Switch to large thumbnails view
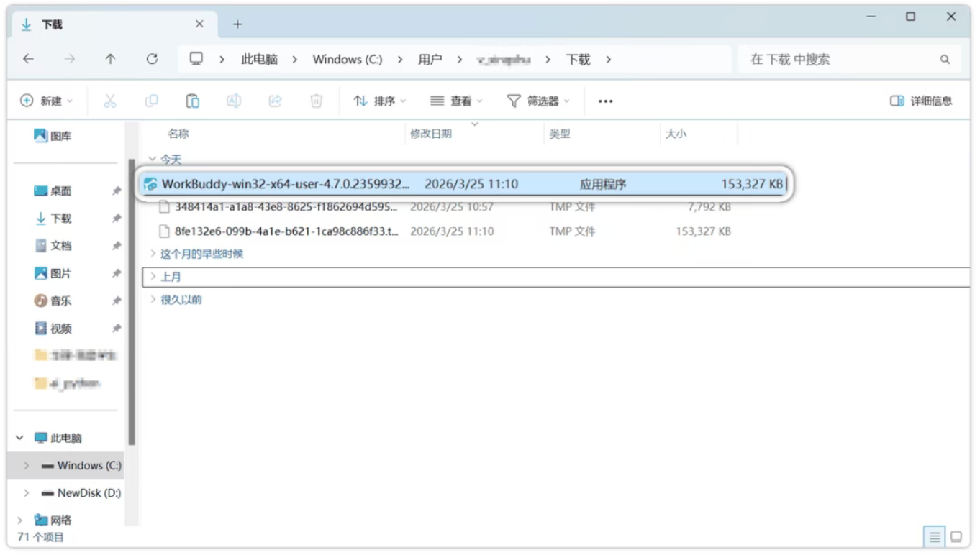Screen dimensions: 980x555 (x=956, y=537)
